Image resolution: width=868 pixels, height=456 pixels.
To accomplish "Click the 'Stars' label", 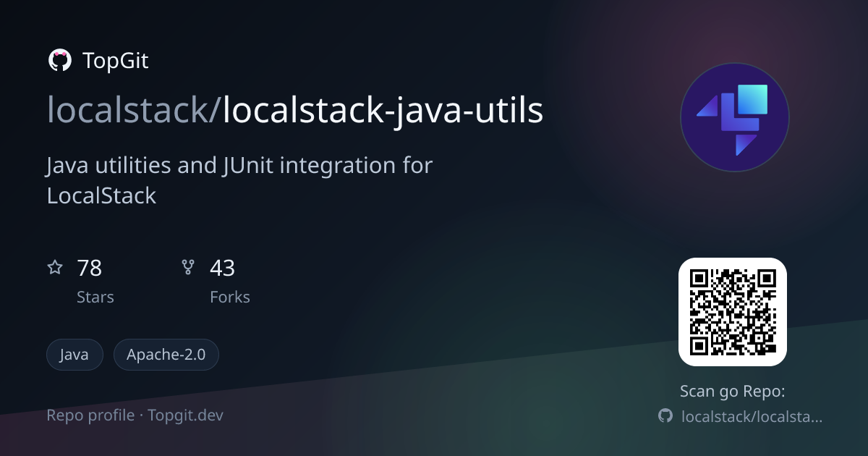I will click(x=95, y=297).
